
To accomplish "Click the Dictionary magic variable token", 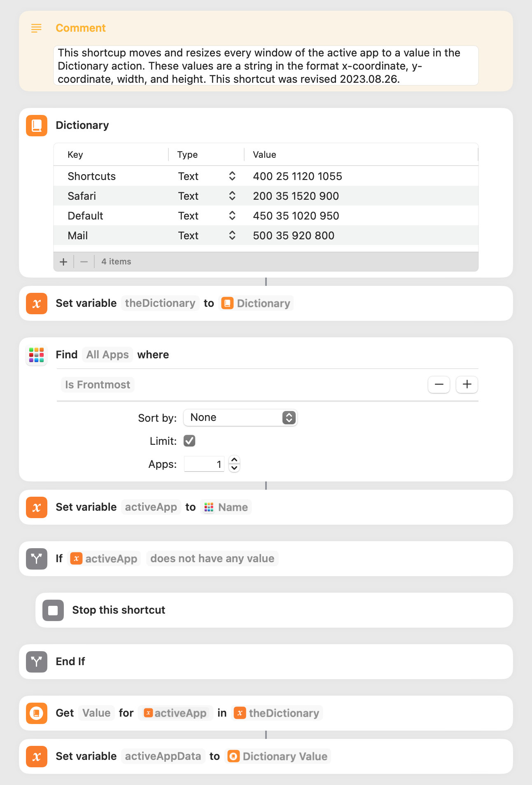I will point(256,304).
